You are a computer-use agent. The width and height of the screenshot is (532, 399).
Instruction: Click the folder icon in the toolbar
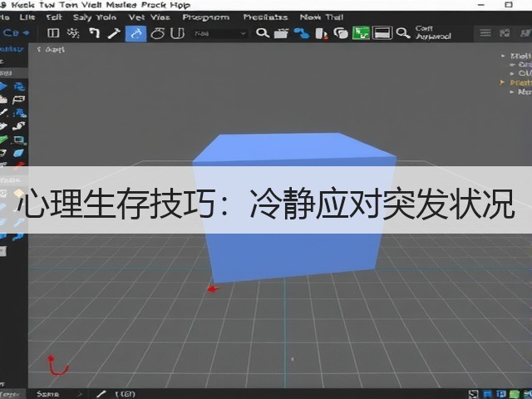tap(281, 33)
